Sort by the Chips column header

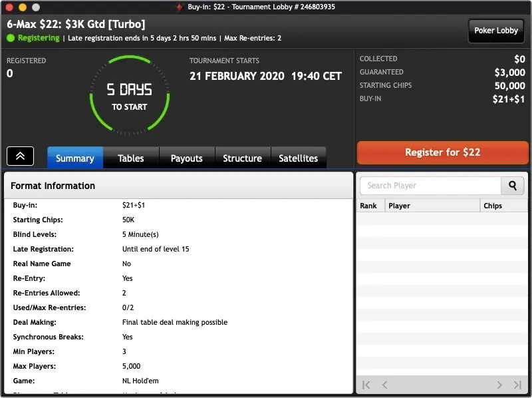494,206
